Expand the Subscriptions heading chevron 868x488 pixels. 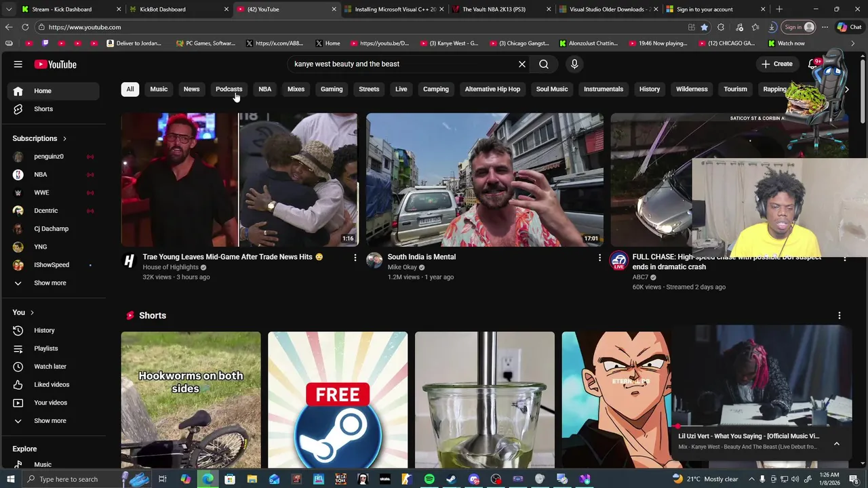tap(65, 139)
